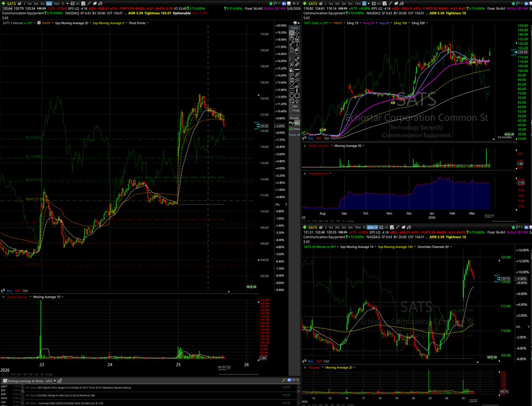Open timeframe dropdown arrow on 5-minute chart

click(67, 4)
